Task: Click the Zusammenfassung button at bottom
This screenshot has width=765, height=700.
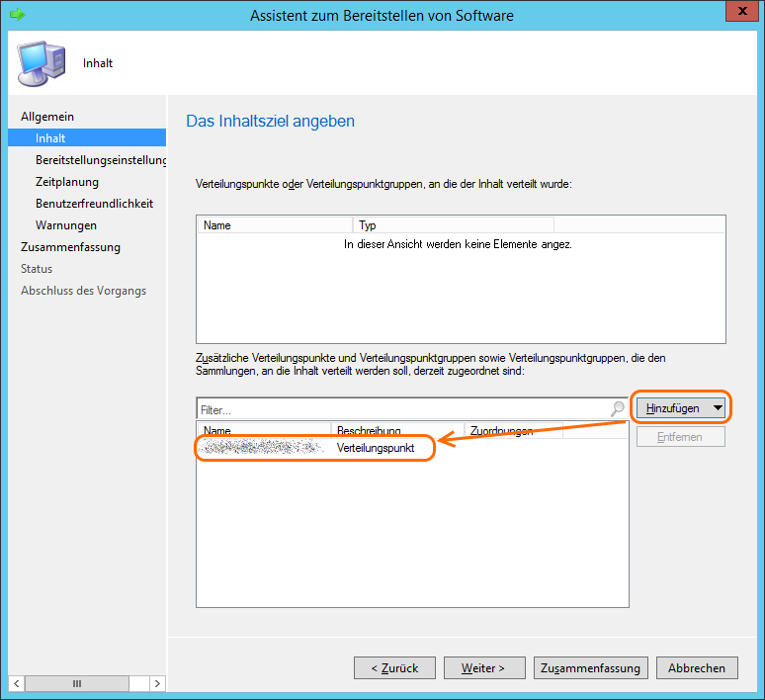Action: (591, 668)
